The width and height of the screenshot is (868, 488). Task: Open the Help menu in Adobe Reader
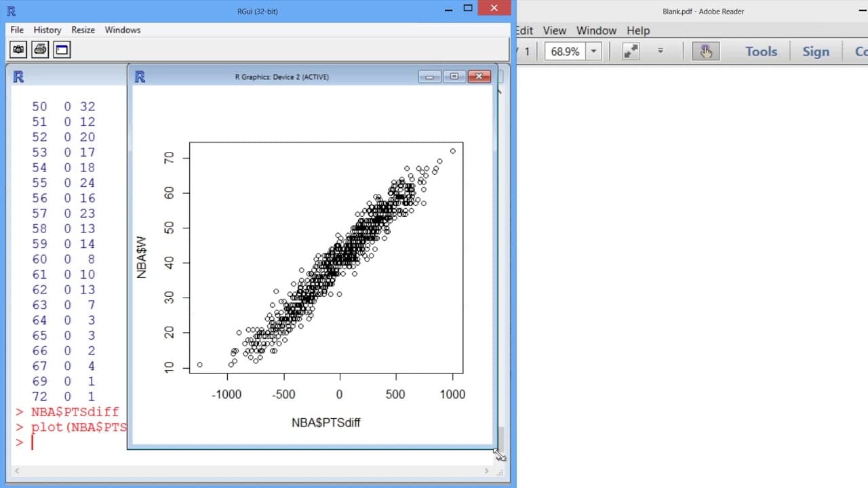638,30
